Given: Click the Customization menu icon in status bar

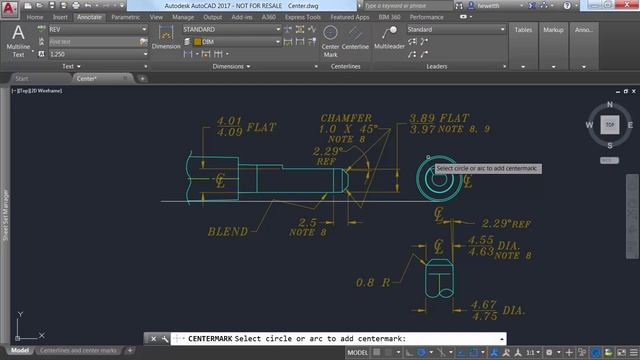Looking at the screenshot, I should [634, 352].
